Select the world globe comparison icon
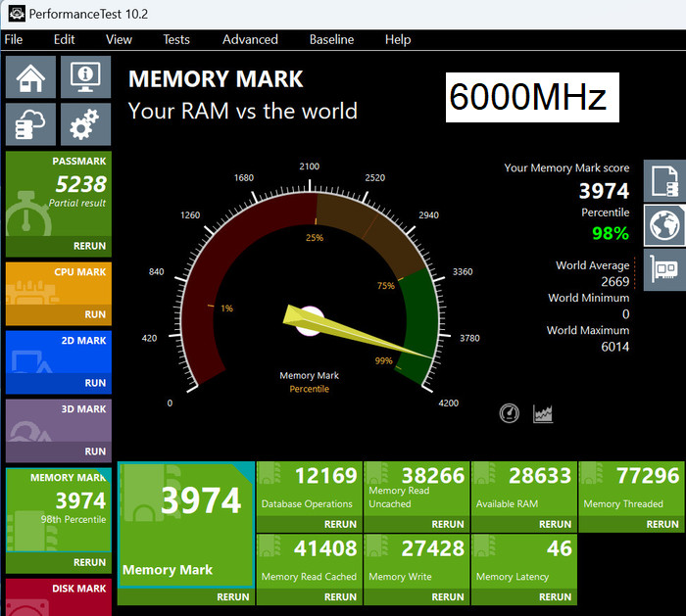Viewport: 686px width, 616px height. [664, 225]
